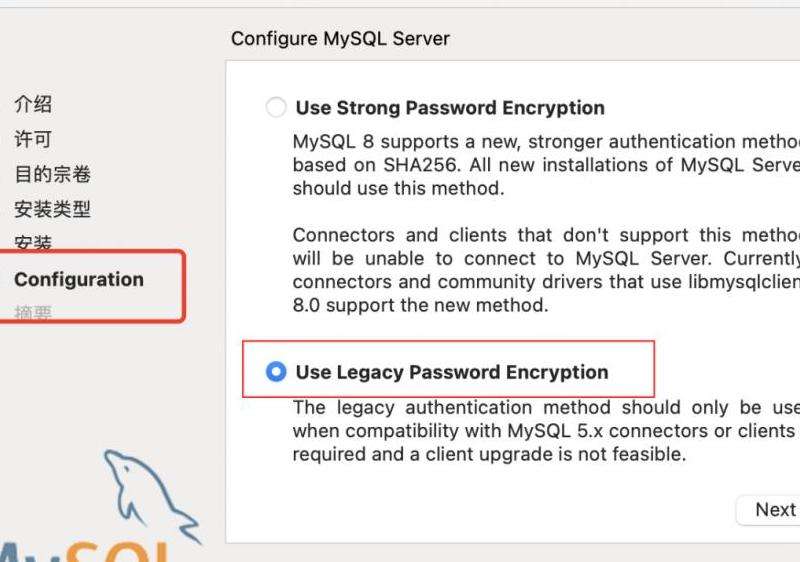Select the Configuration step in sidebar
The image size is (800, 562).
pyautogui.click(x=79, y=279)
